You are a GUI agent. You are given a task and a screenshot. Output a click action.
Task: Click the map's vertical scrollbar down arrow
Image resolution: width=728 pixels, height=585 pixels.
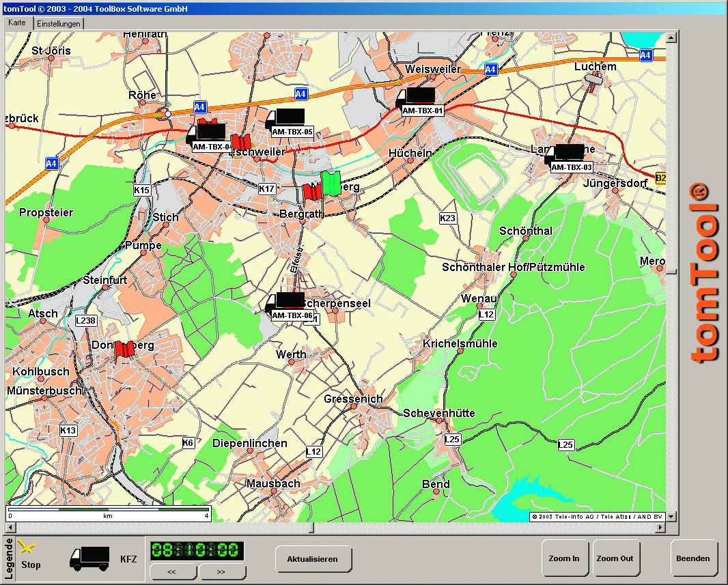click(x=671, y=516)
